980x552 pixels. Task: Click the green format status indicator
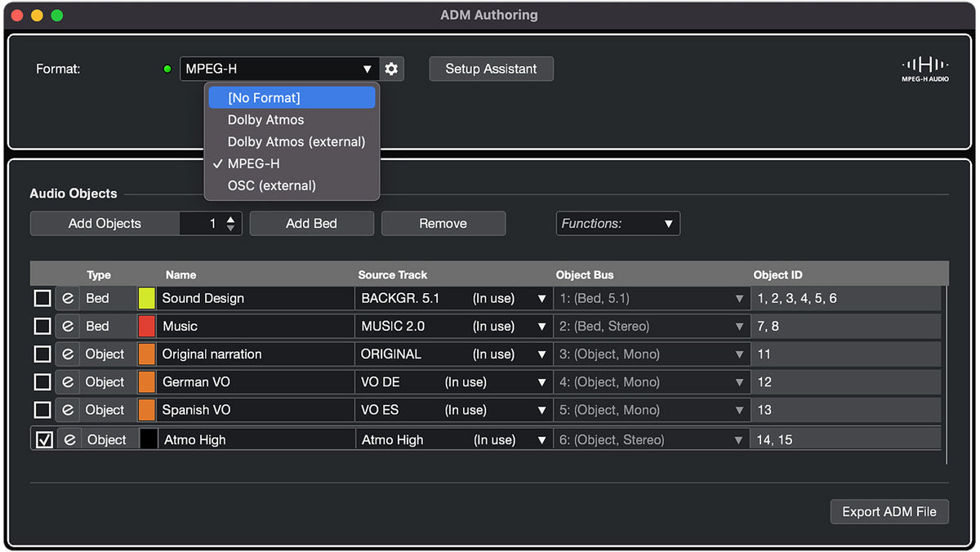coord(167,69)
